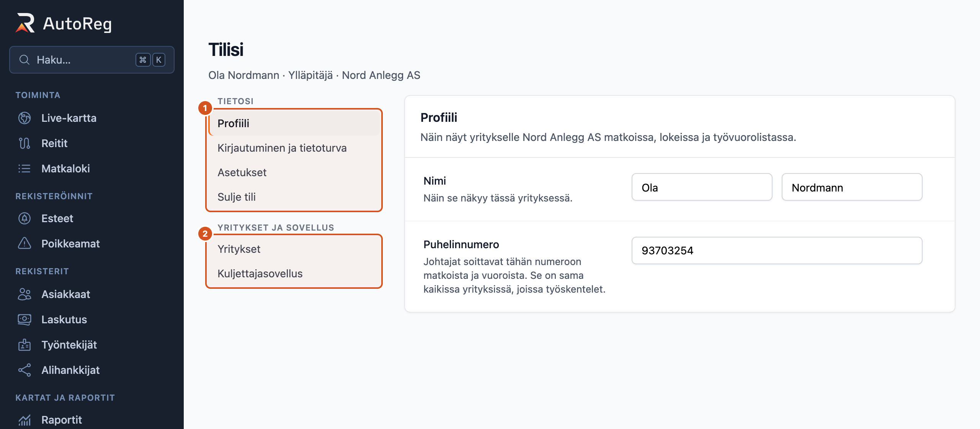Open Kirjautuminen ja tietoturva settings

(x=294, y=148)
